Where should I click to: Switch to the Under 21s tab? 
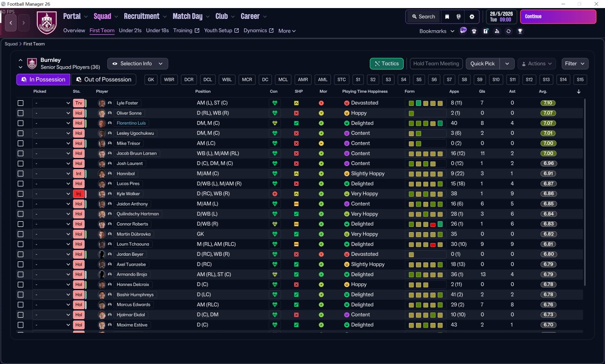(x=130, y=31)
